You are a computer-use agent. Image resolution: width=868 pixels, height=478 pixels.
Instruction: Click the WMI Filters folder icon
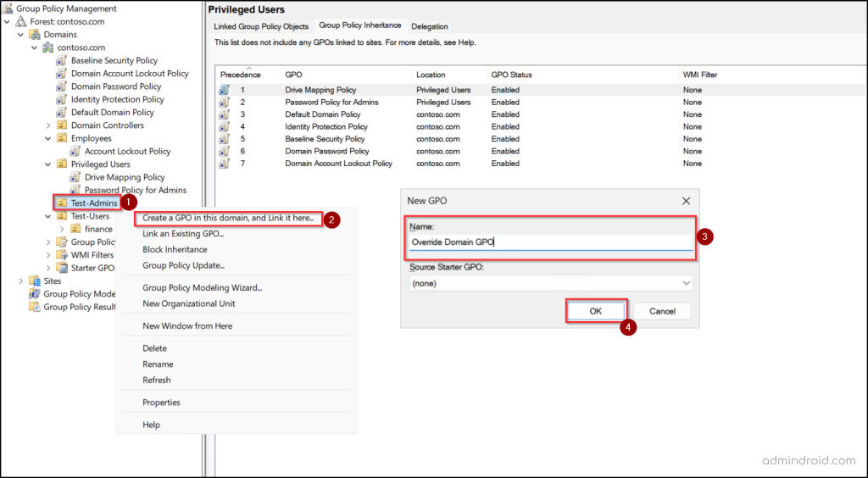tap(61, 255)
